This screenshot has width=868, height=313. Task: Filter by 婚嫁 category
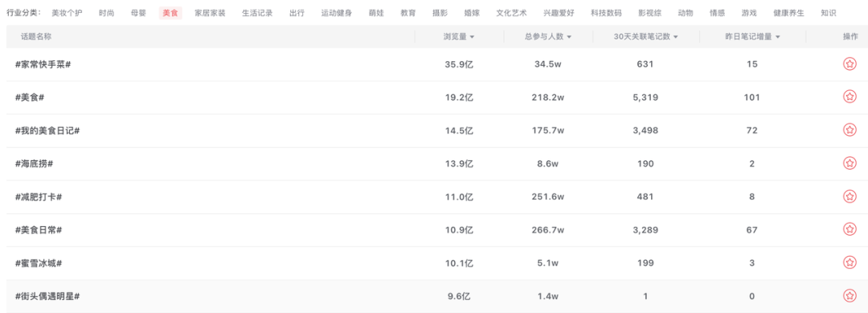(473, 13)
